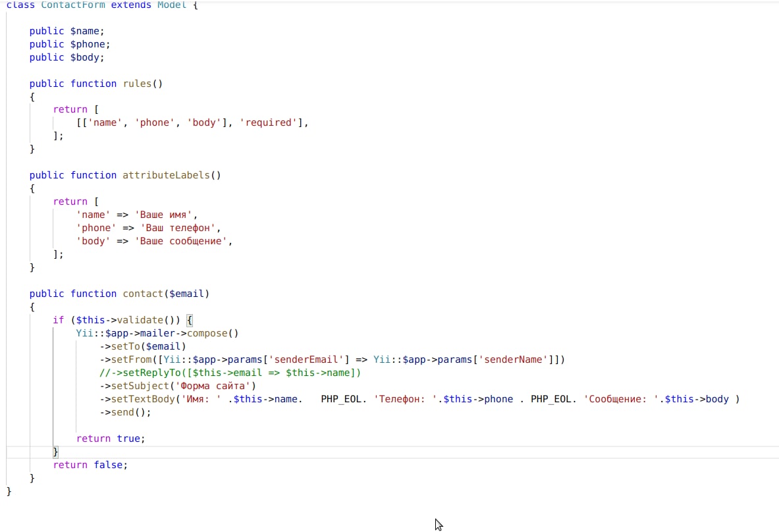Viewport: 779px width, 532px height.
Task: Click the 'required' string in rules
Action: (268, 122)
